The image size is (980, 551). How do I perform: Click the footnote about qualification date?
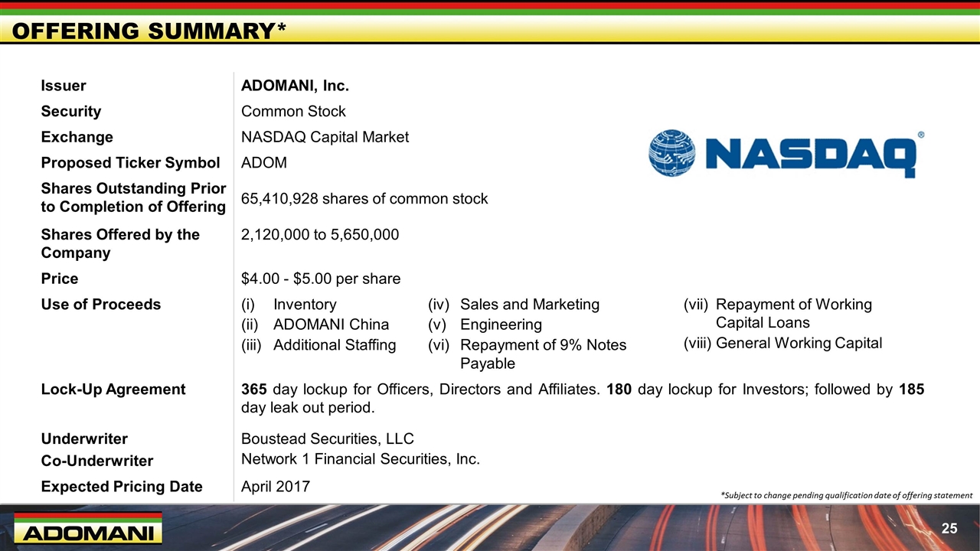[846, 496]
